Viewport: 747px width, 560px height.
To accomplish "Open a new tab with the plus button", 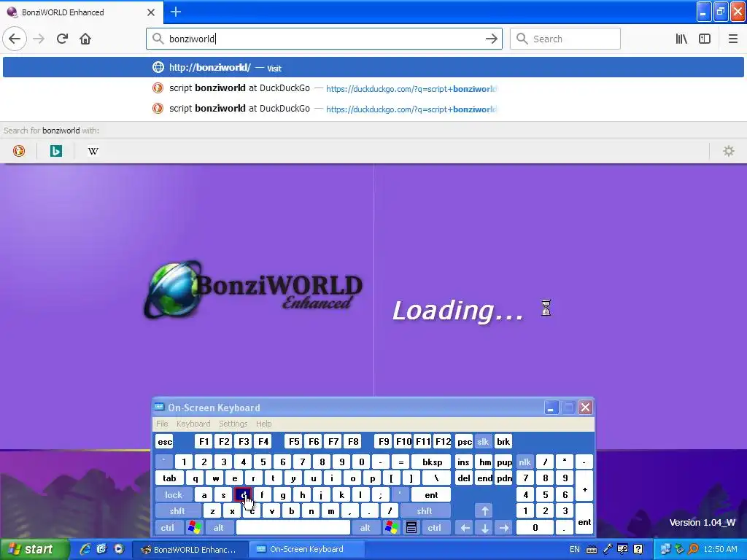I will pos(176,12).
